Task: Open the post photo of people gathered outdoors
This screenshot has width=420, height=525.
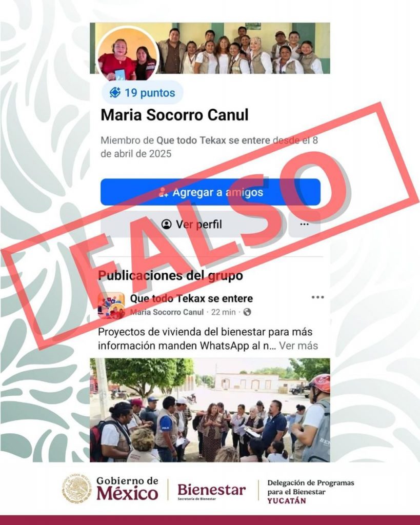Action: (x=210, y=410)
